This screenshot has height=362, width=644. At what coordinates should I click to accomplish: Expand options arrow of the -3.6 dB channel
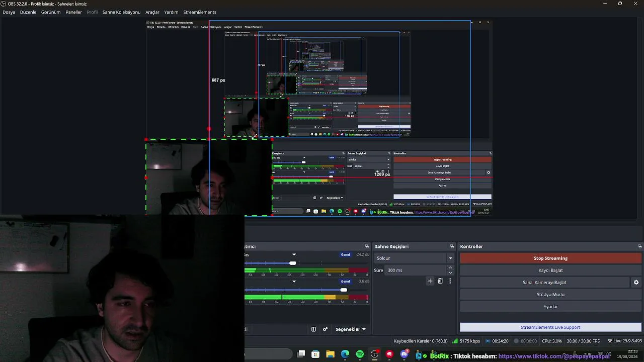pyautogui.click(x=294, y=281)
